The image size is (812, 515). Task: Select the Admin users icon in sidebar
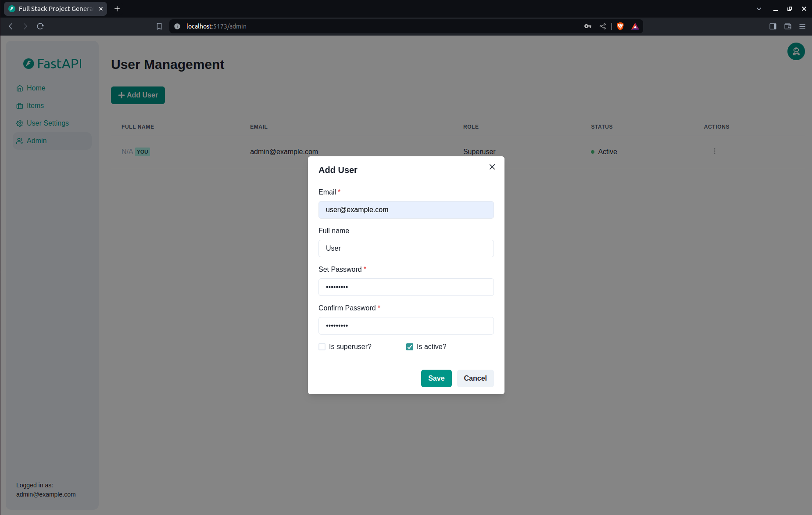20,140
